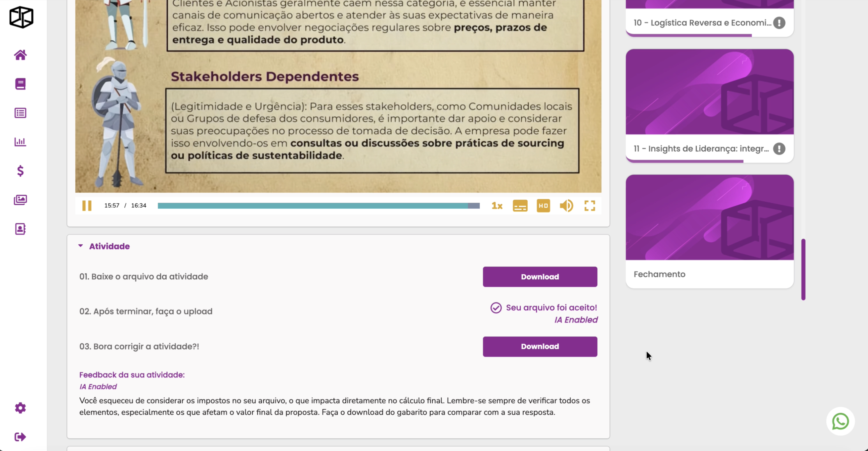868x451 pixels.
Task: Download the answer key for correction
Action: [540, 347]
